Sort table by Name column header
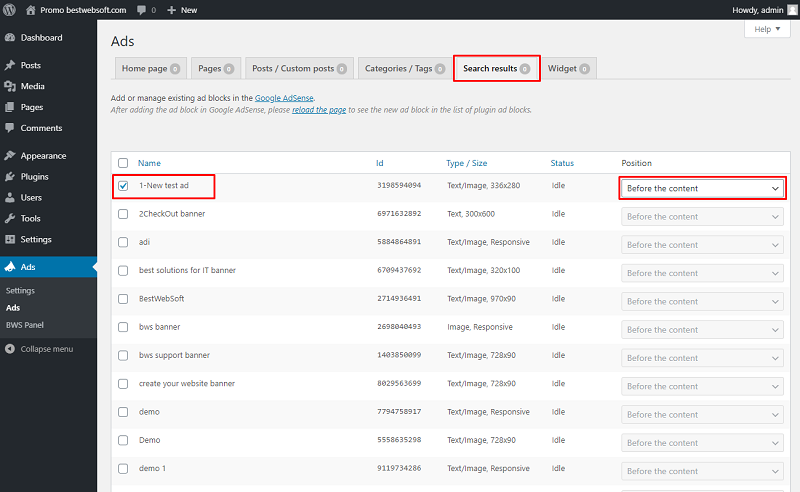Screen dimensions: 800x492 click(149, 163)
